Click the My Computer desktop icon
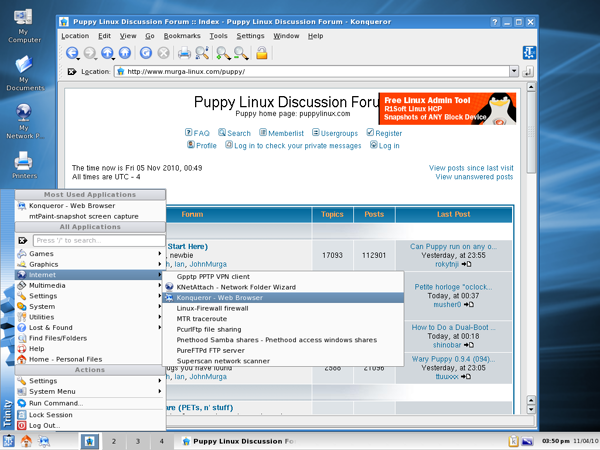This screenshot has width=600, height=450. (x=24, y=26)
